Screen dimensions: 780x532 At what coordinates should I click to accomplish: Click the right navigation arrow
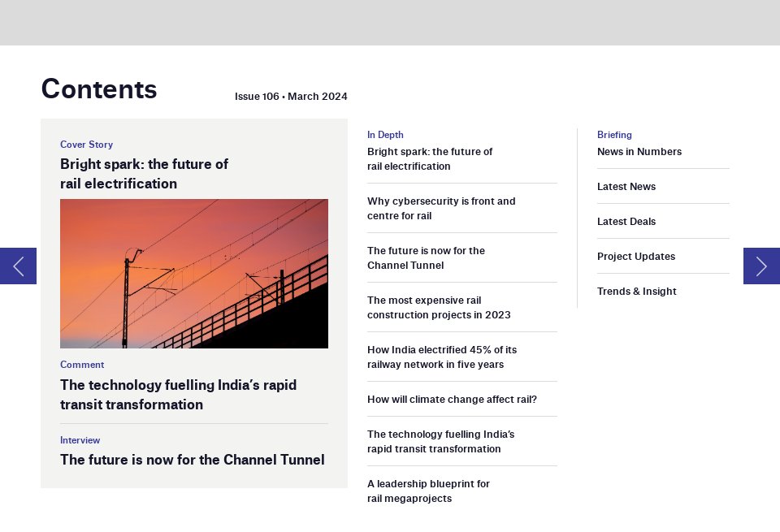(x=761, y=266)
